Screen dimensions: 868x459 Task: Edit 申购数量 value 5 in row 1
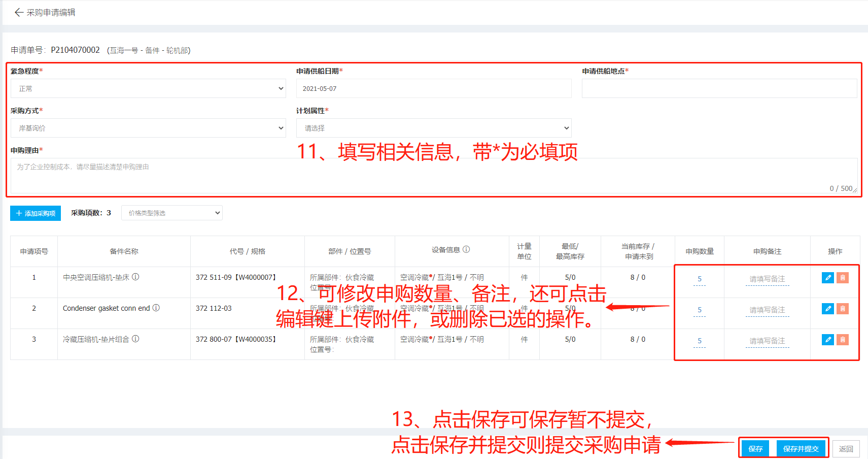[700, 279]
